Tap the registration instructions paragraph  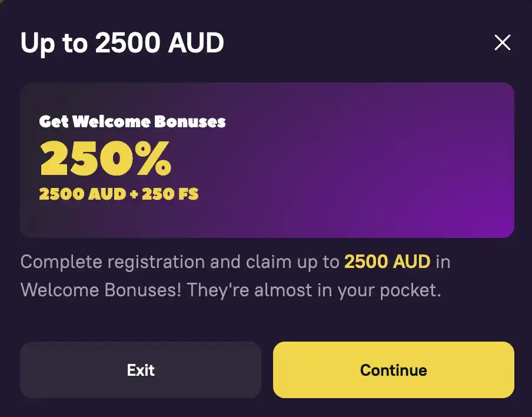(x=235, y=276)
